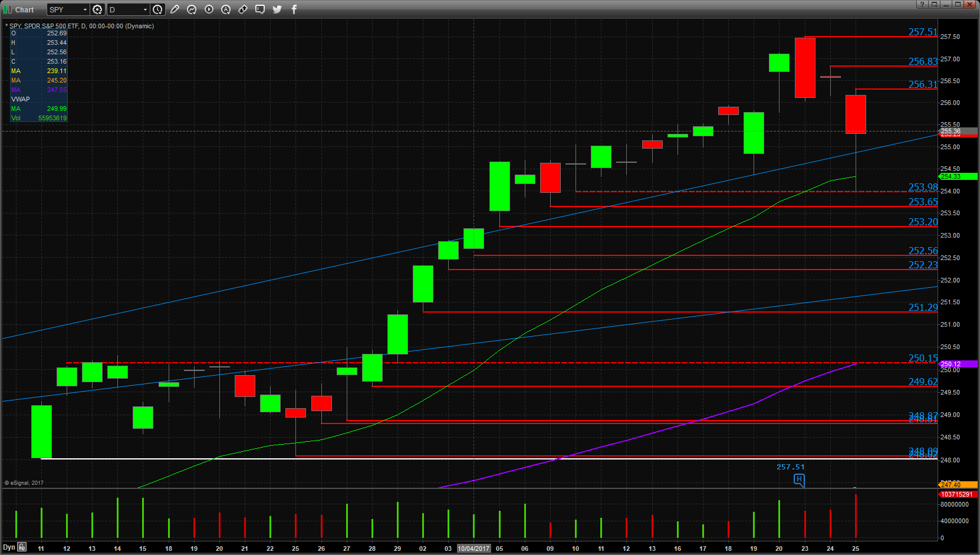
Task: Click the Vol 55953619 value
Action: tap(52, 118)
